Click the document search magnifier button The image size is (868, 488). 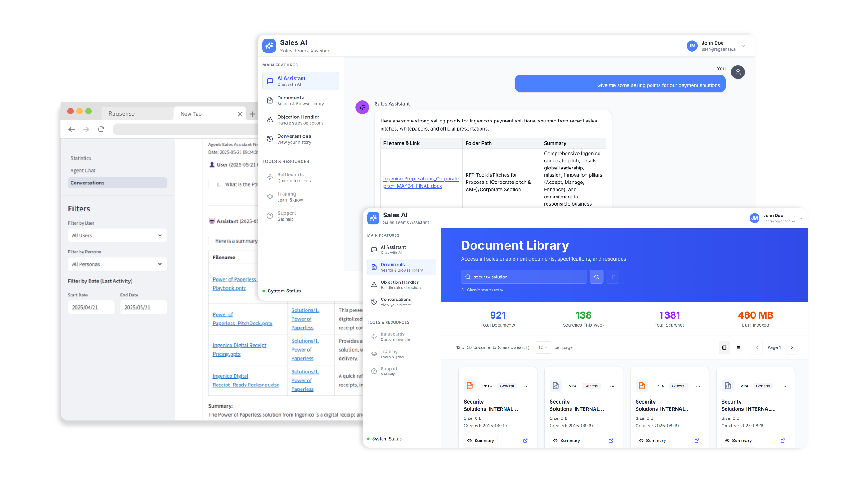tap(596, 277)
